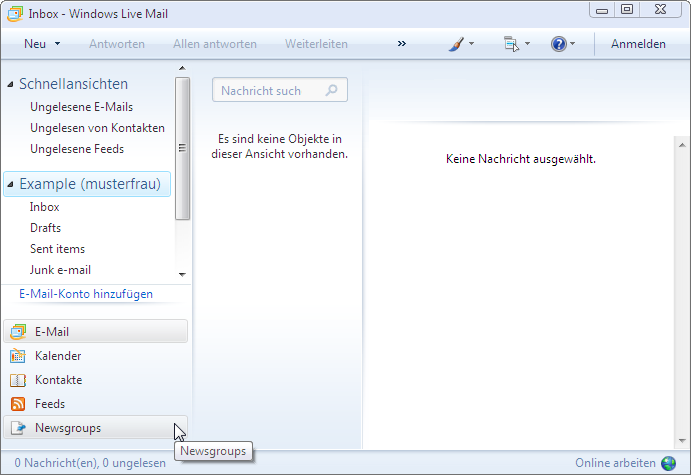Click 'Keine Nachricht ausgewählt.' text

click(x=520, y=159)
